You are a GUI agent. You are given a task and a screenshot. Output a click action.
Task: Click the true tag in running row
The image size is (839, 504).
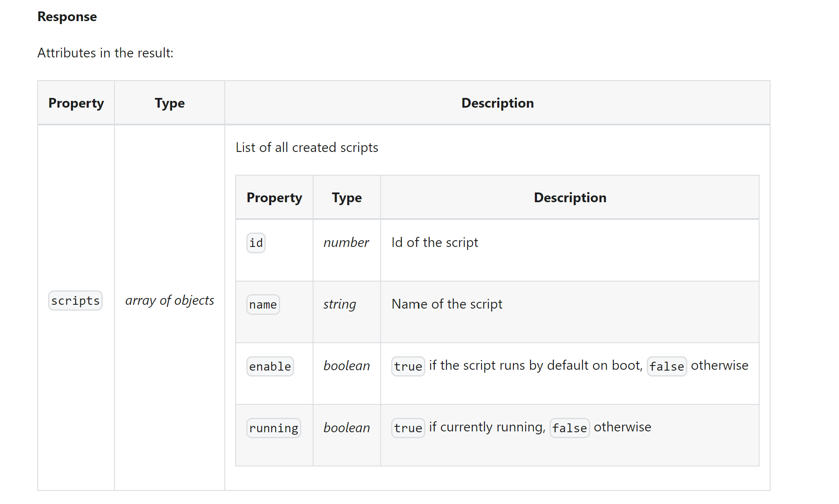pos(408,428)
